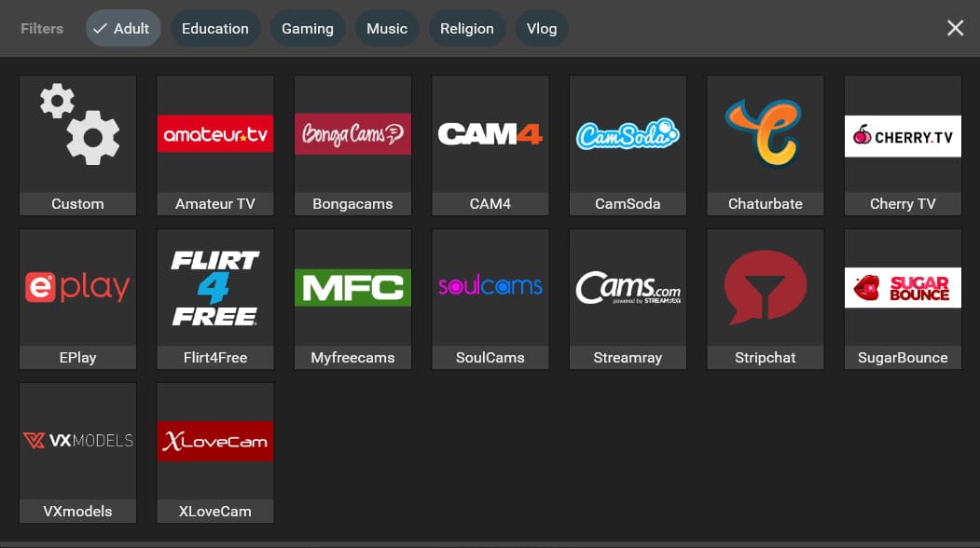Select the Chaturbate logo

(x=764, y=133)
